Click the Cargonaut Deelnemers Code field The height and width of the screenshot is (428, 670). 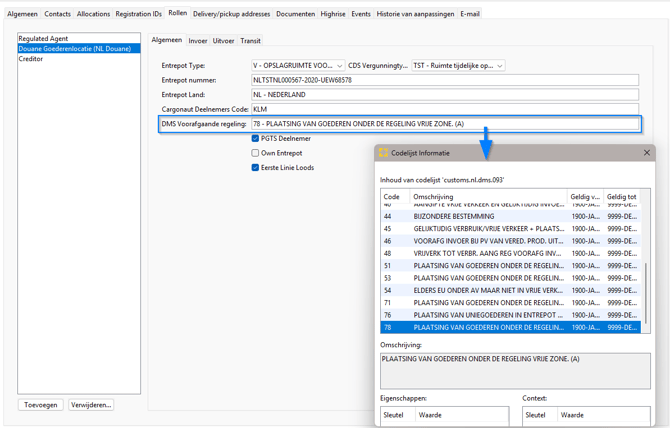pyautogui.click(x=445, y=109)
